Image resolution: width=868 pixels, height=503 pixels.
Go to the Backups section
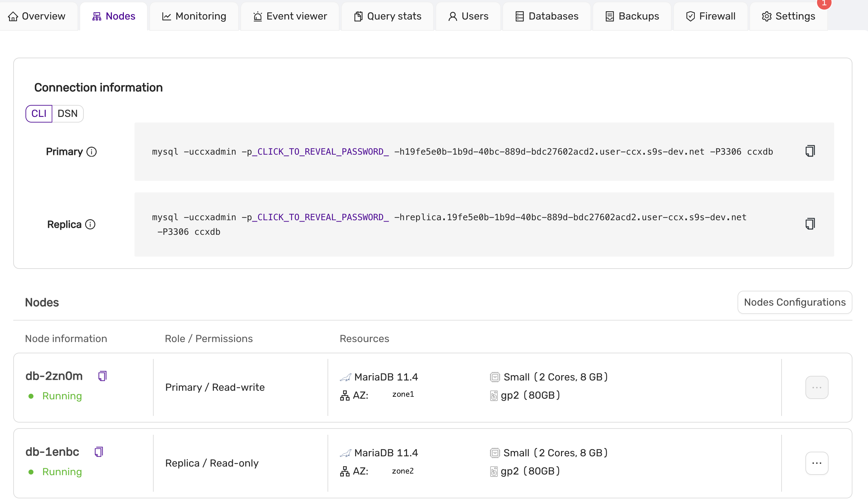[632, 16]
